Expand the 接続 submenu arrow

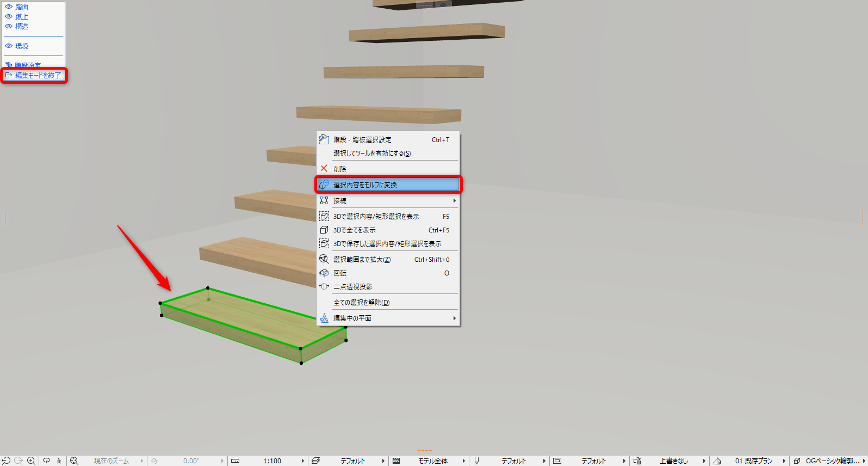coord(455,200)
